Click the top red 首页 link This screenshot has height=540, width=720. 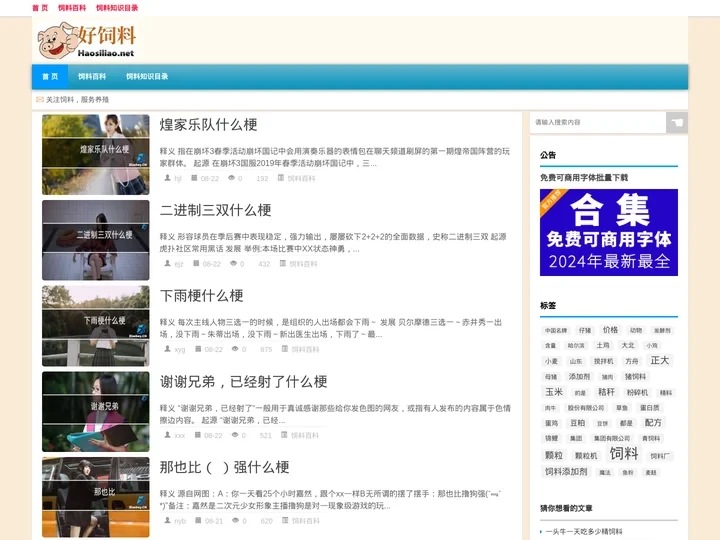pyautogui.click(x=40, y=8)
